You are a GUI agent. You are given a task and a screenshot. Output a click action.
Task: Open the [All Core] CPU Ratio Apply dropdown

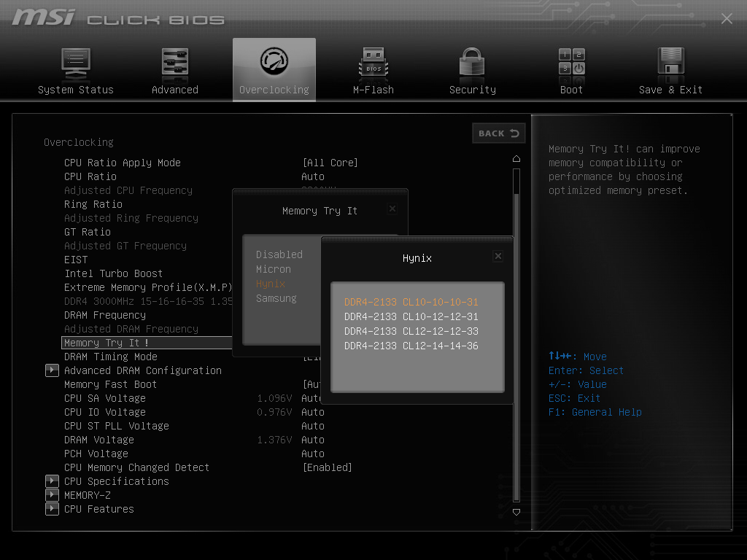tap(330, 163)
